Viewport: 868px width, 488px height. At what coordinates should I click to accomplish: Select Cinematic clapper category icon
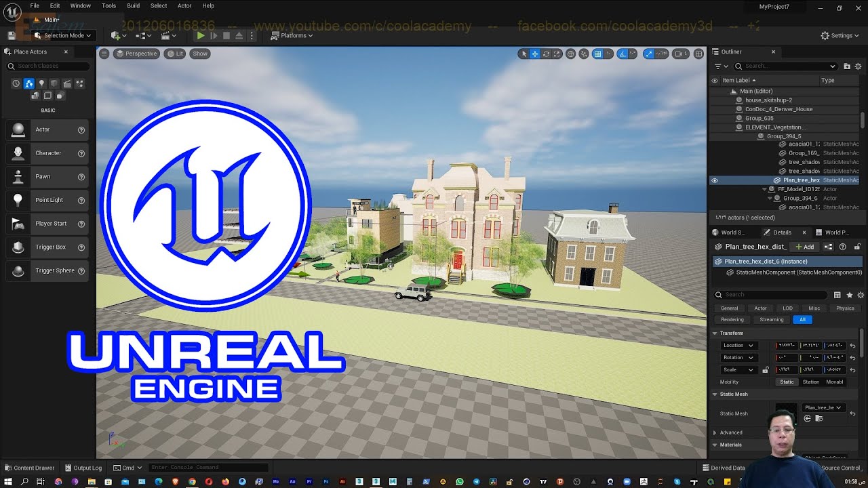pos(67,83)
